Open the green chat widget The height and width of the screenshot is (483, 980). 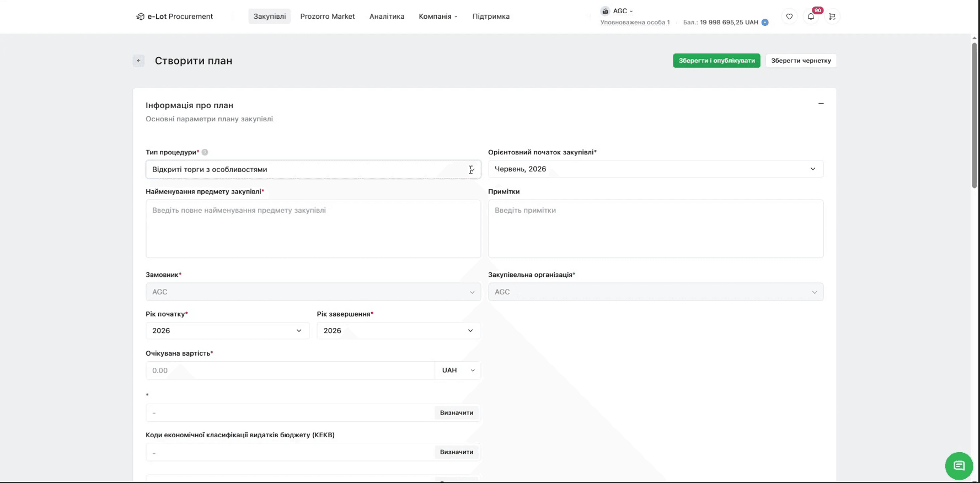(959, 466)
